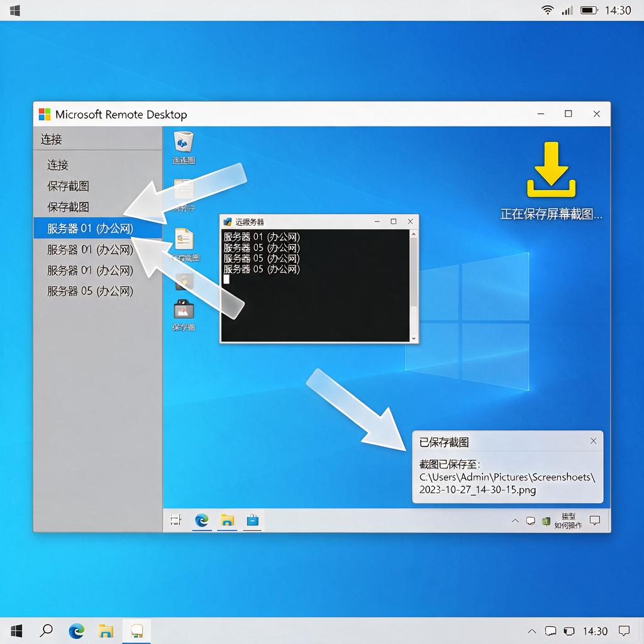
Task: Click the console scrollbar down arrow
Action: [414, 338]
